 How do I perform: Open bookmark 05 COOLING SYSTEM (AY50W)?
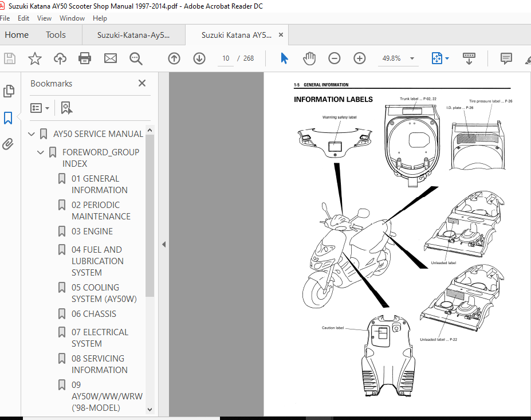click(104, 293)
